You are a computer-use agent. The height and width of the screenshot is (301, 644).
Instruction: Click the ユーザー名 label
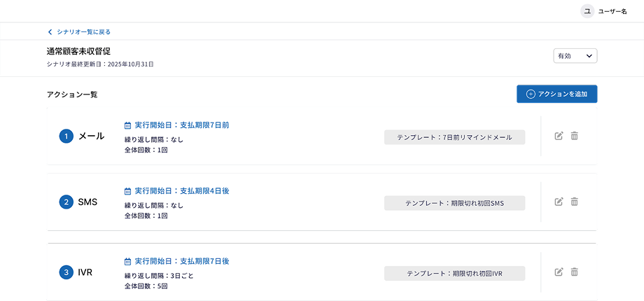(612, 11)
